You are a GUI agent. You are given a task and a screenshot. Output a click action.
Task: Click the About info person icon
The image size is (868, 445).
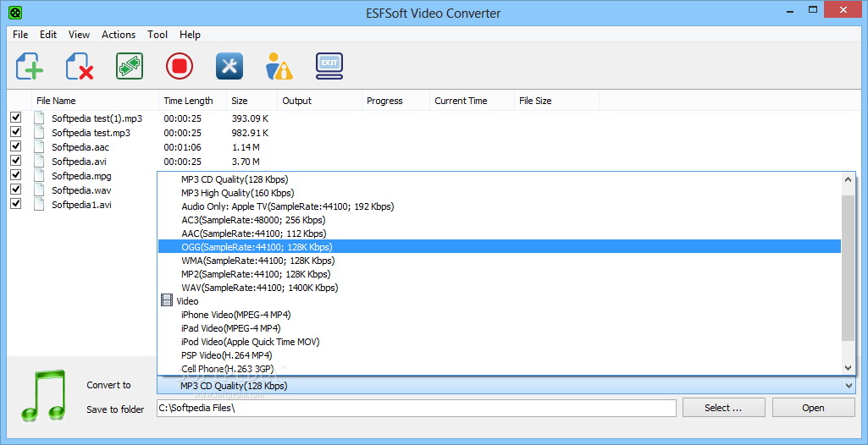279,66
